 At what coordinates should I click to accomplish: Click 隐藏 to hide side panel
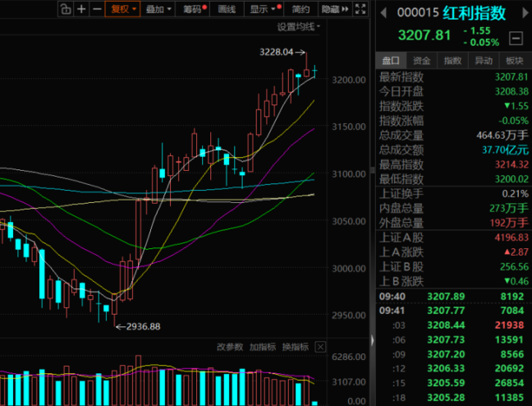pyautogui.click(x=335, y=9)
